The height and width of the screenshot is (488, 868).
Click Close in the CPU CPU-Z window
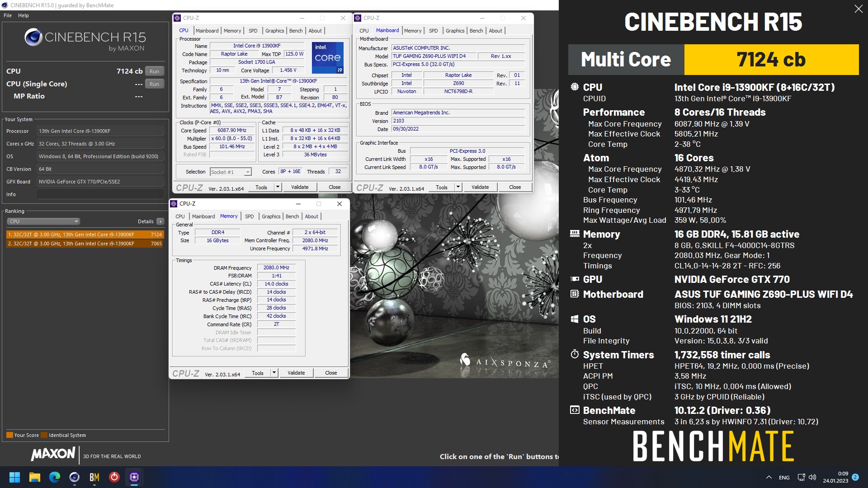coord(335,187)
